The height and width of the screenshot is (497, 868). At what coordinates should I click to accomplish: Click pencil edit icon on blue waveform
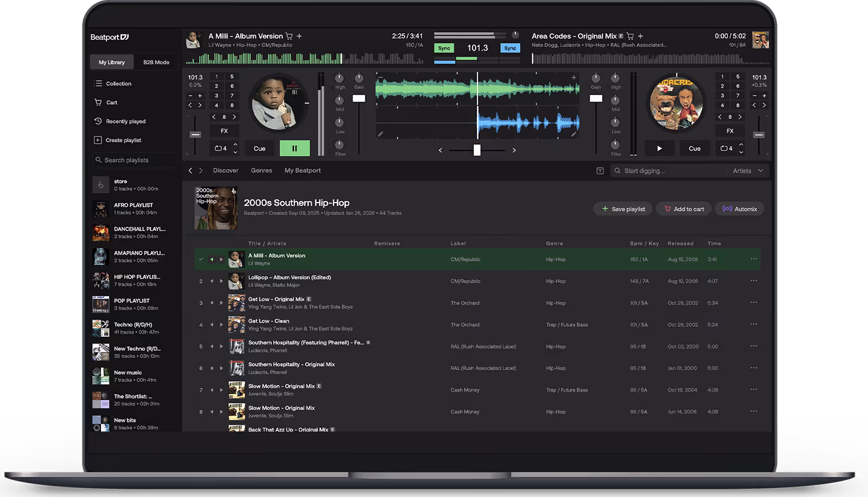(574, 134)
